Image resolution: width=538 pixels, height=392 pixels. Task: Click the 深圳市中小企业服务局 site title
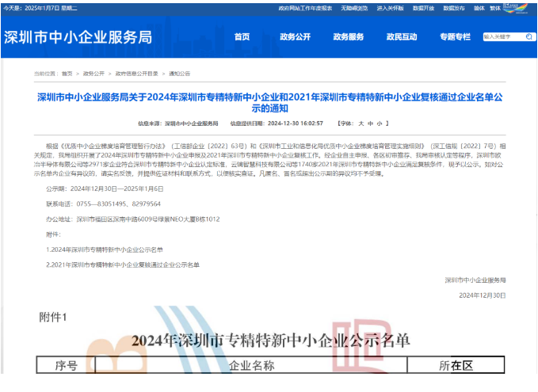click(x=78, y=37)
